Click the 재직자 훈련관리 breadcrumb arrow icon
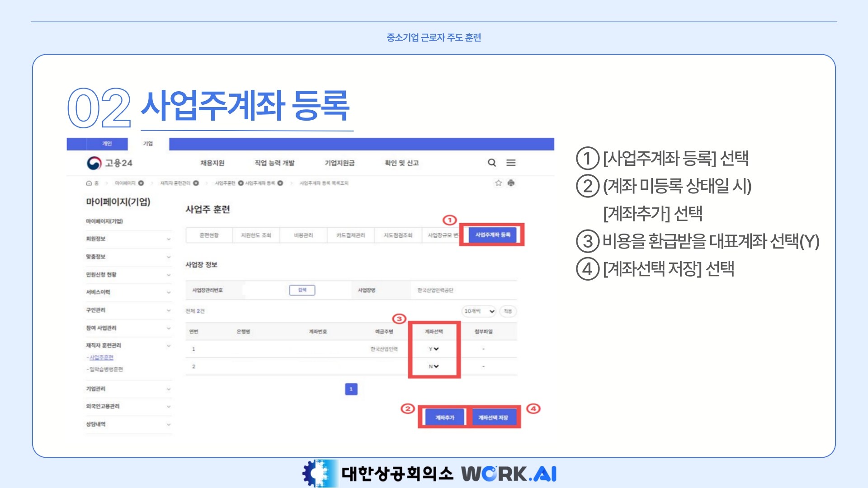Viewport: 868px width, 488px height. click(x=196, y=183)
